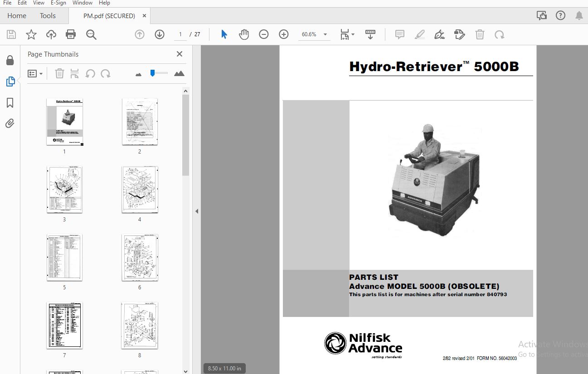This screenshot has width=588, height=374.
Task: Click the fit page width icon
Action: 345,34
